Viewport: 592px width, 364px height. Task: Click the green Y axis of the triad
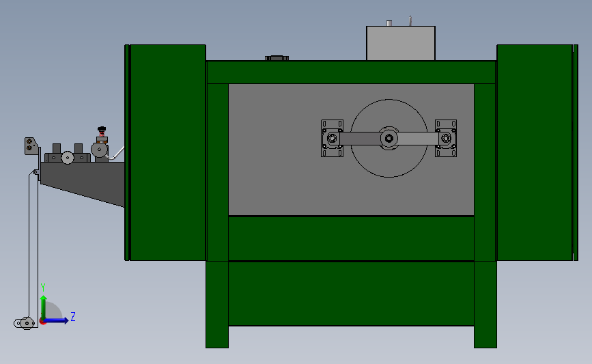click(44, 308)
